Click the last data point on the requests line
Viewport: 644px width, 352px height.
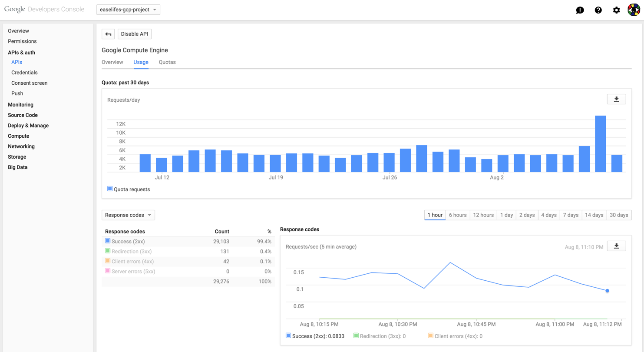607,290
